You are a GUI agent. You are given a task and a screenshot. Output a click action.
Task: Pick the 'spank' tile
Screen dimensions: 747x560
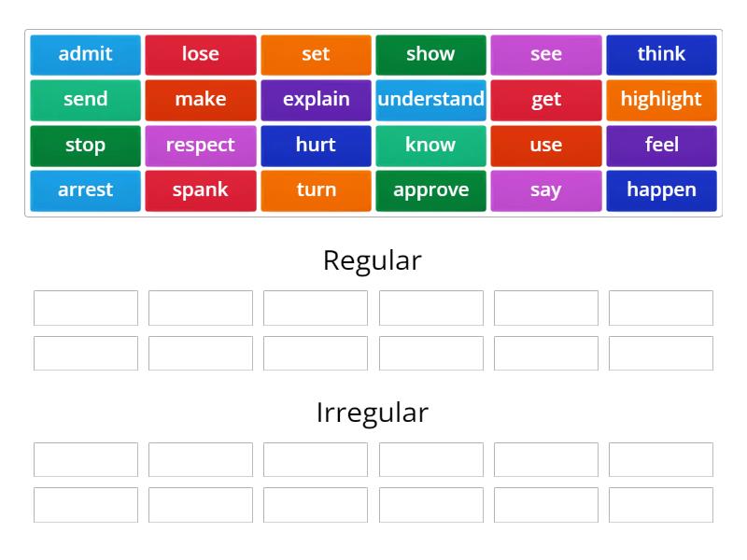coord(200,190)
